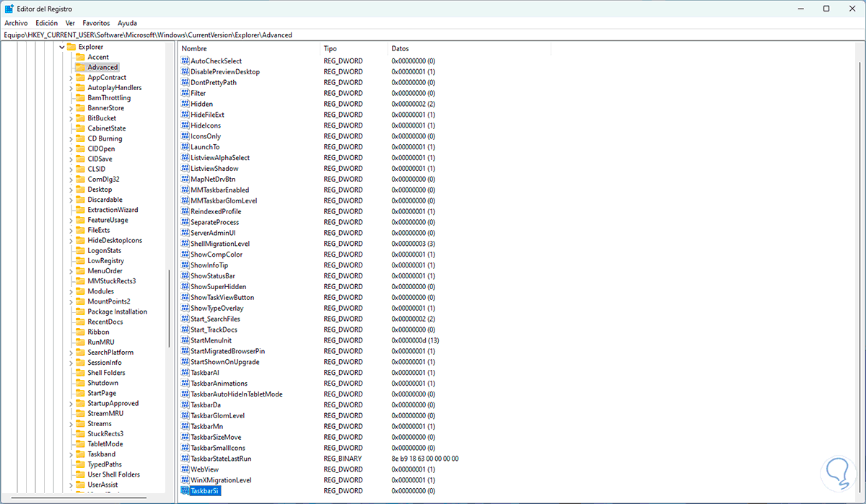This screenshot has height=504, width=866.
Task: Select the MMTaskbarEnabled value
Action: [219, 190]
